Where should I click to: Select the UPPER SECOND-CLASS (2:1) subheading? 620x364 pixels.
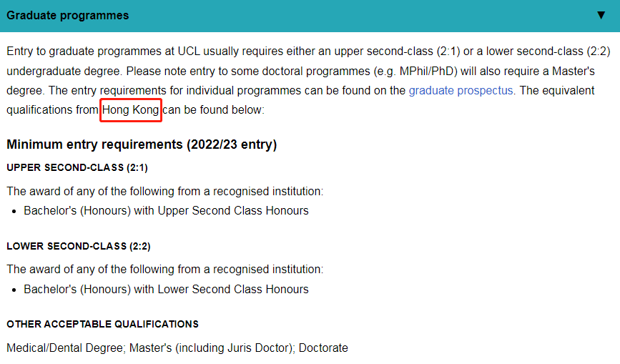point(77,167)
